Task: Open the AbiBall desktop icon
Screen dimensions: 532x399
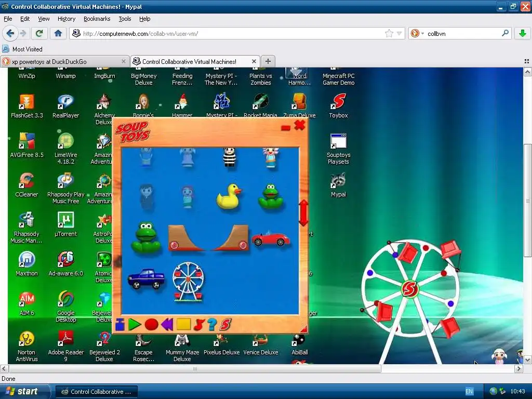Action: (300, 345)
